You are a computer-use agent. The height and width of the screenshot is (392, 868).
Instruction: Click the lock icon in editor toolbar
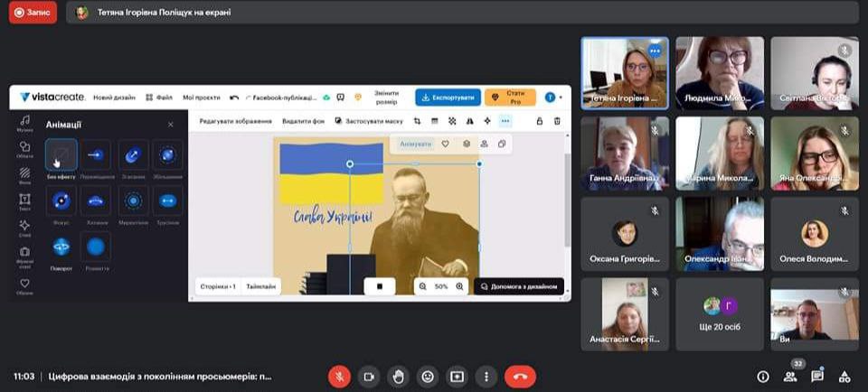[x=540, y=121]
